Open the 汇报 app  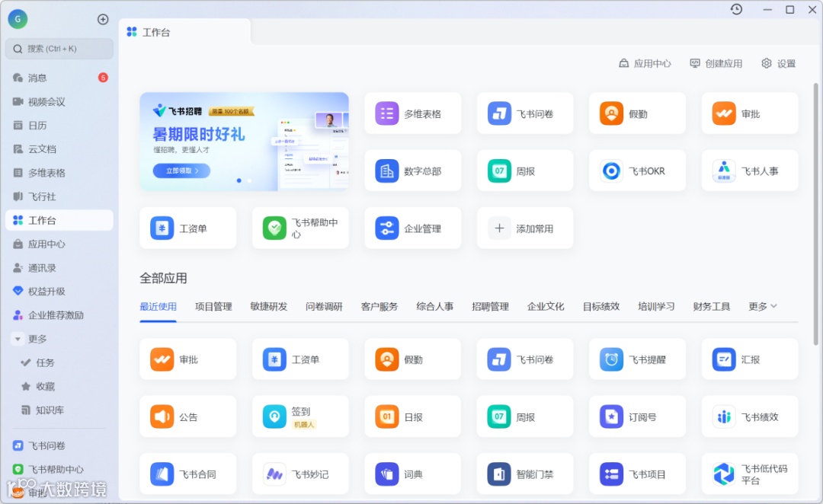750,359
